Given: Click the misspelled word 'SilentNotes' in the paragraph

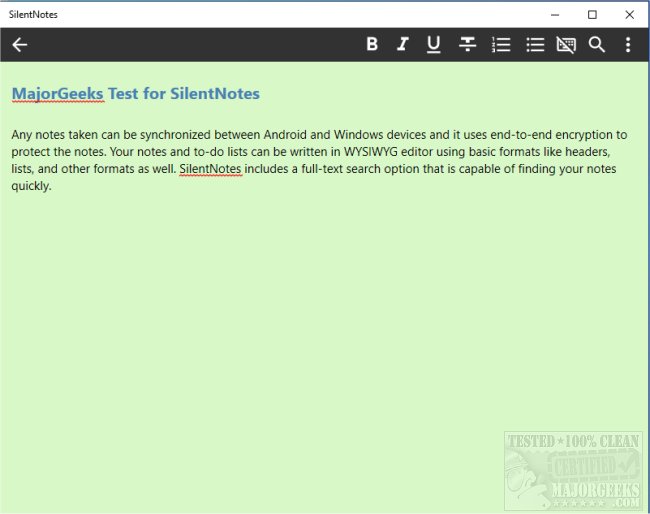Looking at the screenshot, I should (x=210, y=169).
